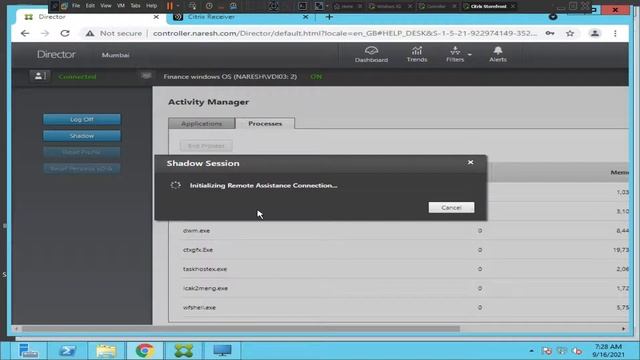The height and width of the screenshot is (360, 640).
Task: Click the Reset Personal vDisk button
Action: point(82,168)
